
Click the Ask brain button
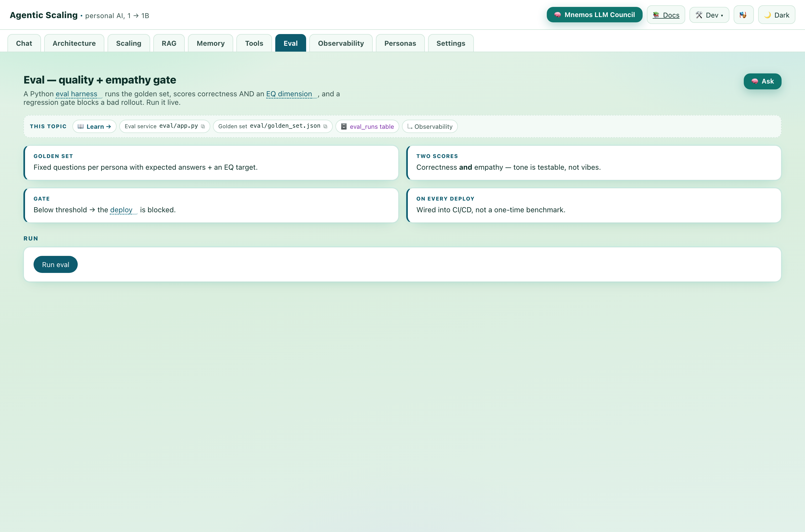pyautogui.click(x=762, y=81)
